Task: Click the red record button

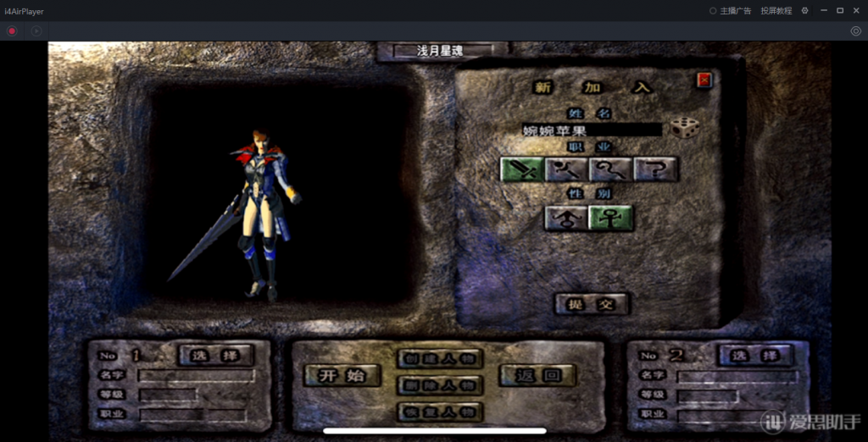Action: tap(12, 31)
